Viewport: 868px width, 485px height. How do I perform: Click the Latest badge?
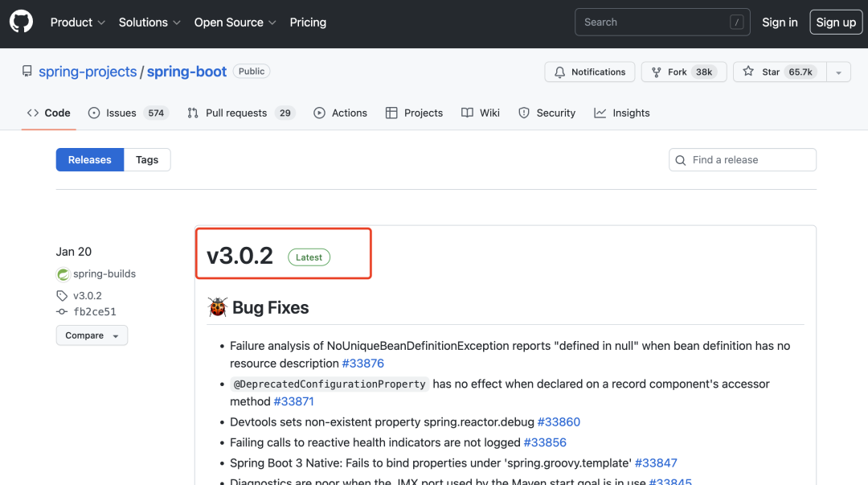point(309,257)
